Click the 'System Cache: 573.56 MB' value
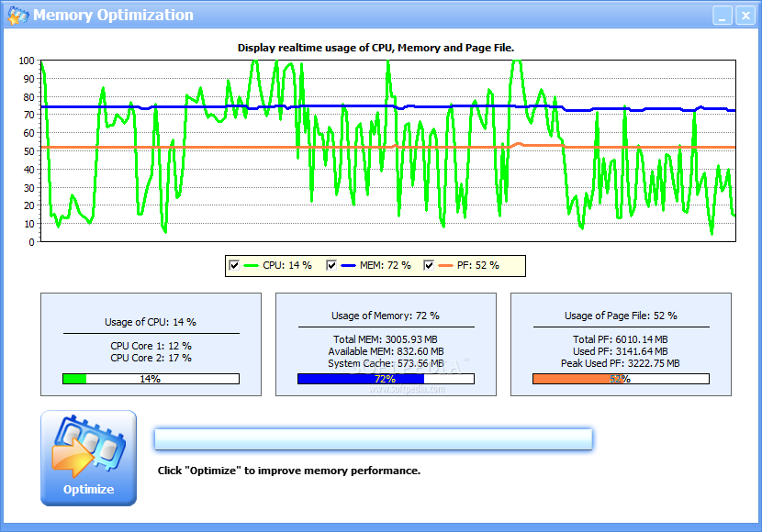Screen dimensions: 762x532 pyautogui.click(x=386, y=363)
